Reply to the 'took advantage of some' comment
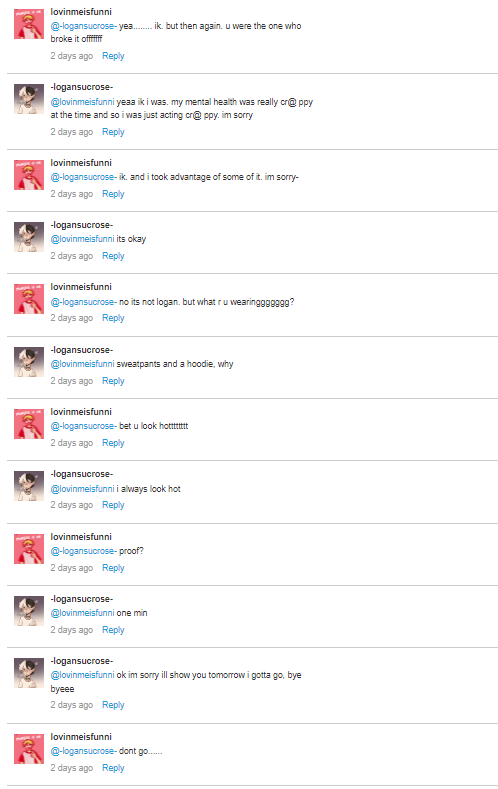 [x=113, y=194]
